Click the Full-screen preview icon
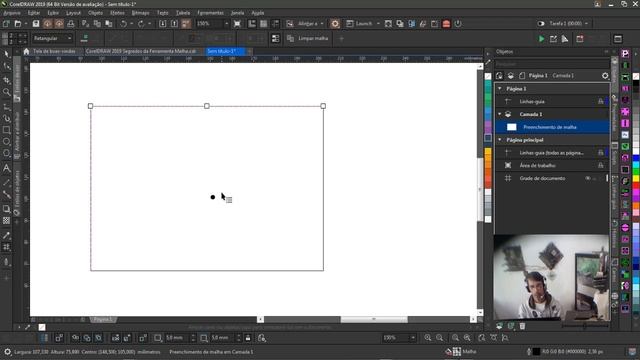The image size is (640, 360). 237,24
